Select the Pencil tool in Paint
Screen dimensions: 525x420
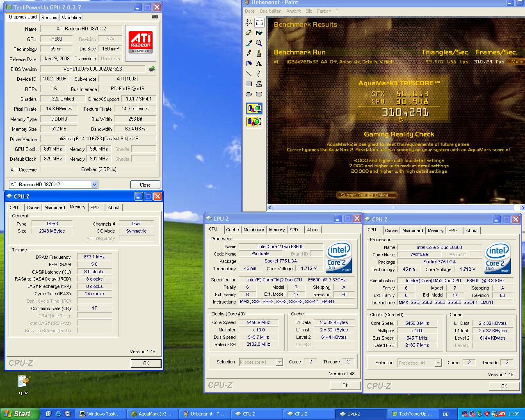point(249,53)
